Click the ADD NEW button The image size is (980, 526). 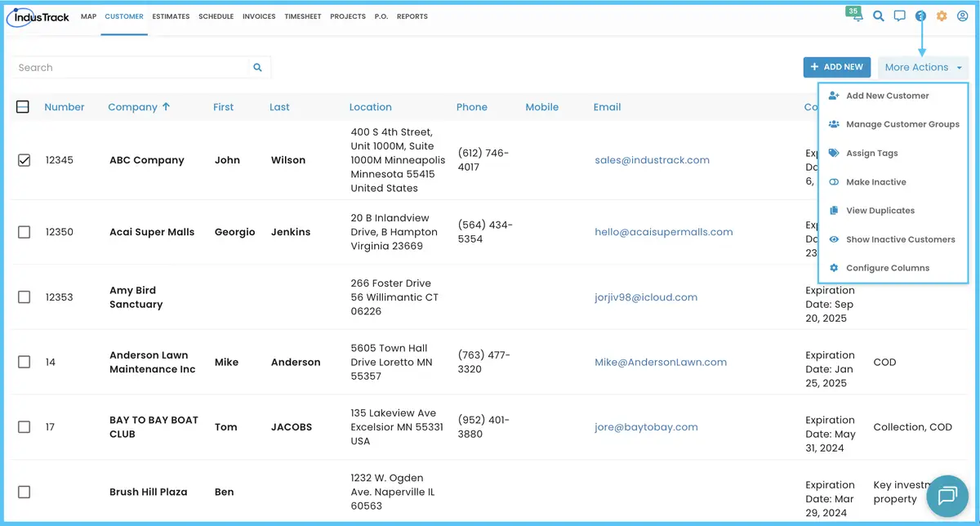[x=837, y=67]
